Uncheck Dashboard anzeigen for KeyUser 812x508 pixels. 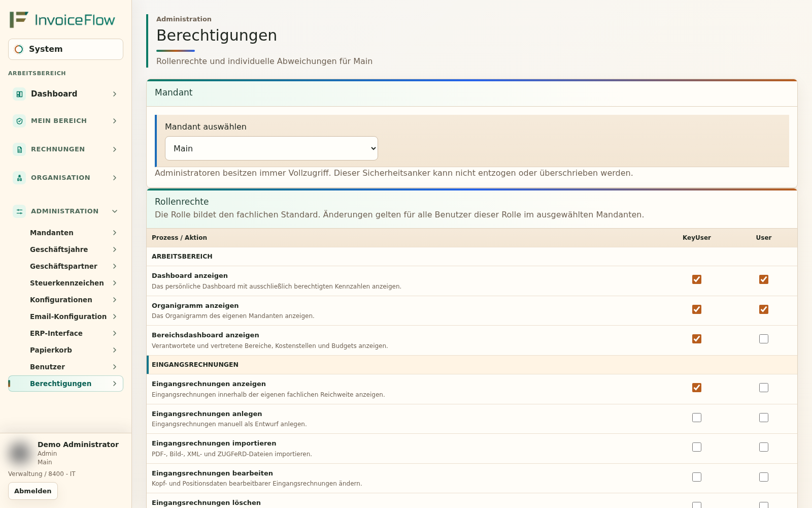click(697, 279)
